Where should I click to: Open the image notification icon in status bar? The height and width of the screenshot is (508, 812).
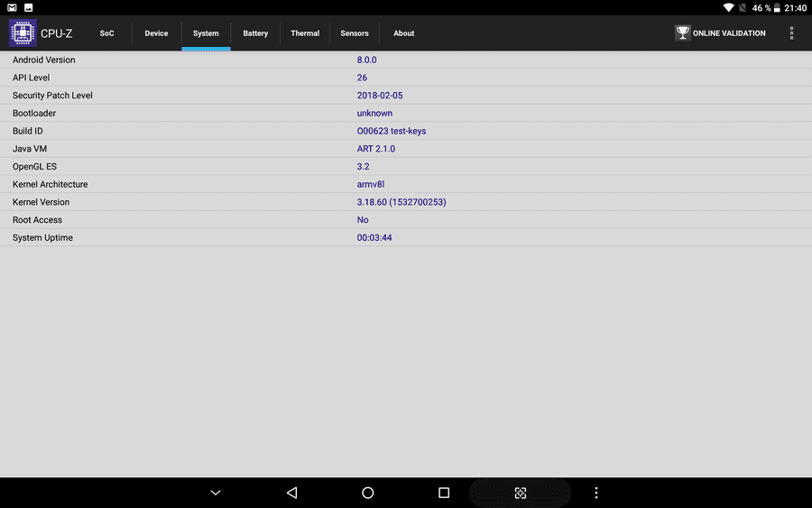point(29,7)
